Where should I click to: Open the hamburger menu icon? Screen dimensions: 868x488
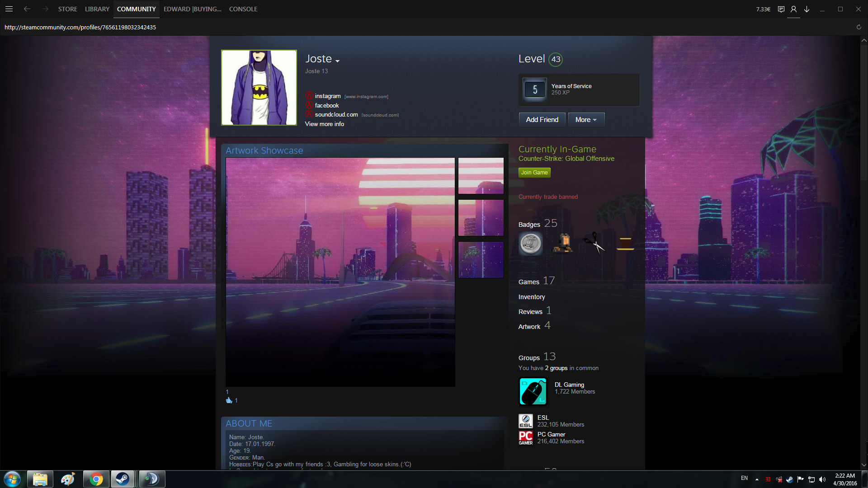[x=9, y=9]
